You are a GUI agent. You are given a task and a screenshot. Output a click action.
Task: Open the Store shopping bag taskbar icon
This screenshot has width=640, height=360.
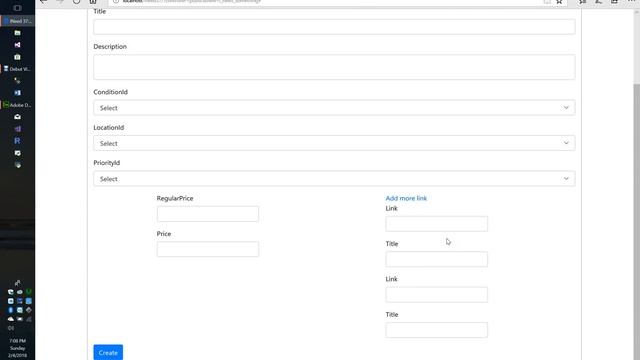(x=17, y=57)
